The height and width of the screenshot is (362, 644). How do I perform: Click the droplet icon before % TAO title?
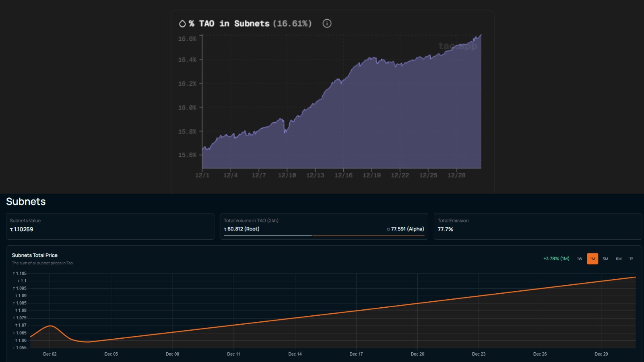point(182,24)
